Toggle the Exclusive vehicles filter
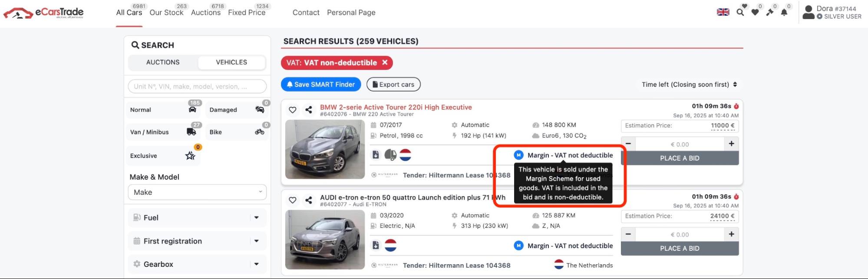868x279 pixels. coord(163,156)
